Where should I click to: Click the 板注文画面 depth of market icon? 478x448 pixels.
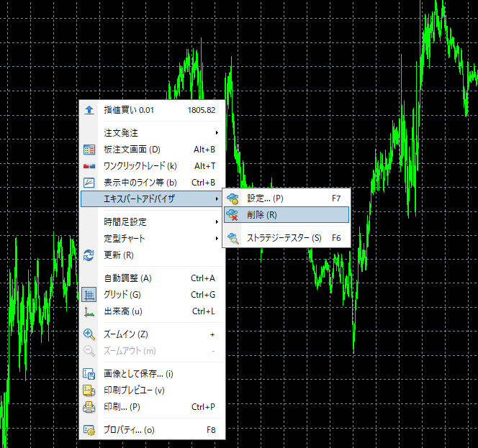89,150
